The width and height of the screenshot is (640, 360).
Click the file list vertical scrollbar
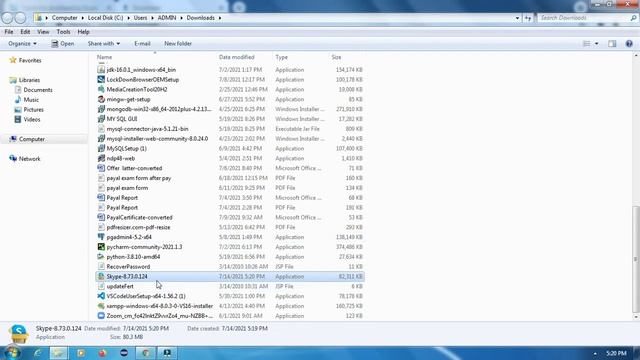coord(636,258)
